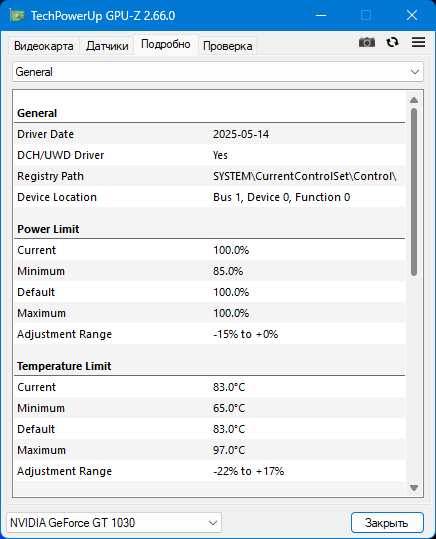Click Temperature Limit Current value 83.0°C
The height and width of the screenshot is (539, 436).
(229, 387)
